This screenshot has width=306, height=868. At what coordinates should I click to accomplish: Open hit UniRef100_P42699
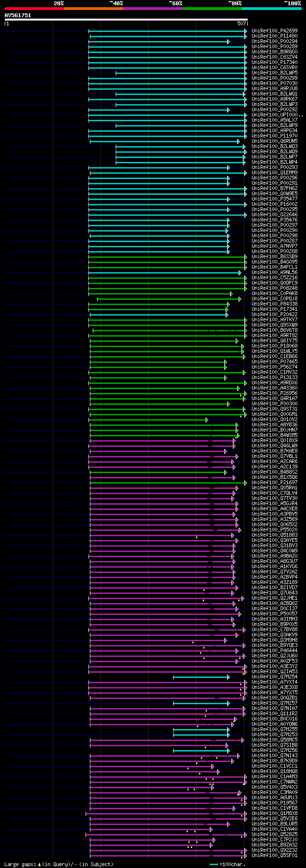[x=274, y=31]
